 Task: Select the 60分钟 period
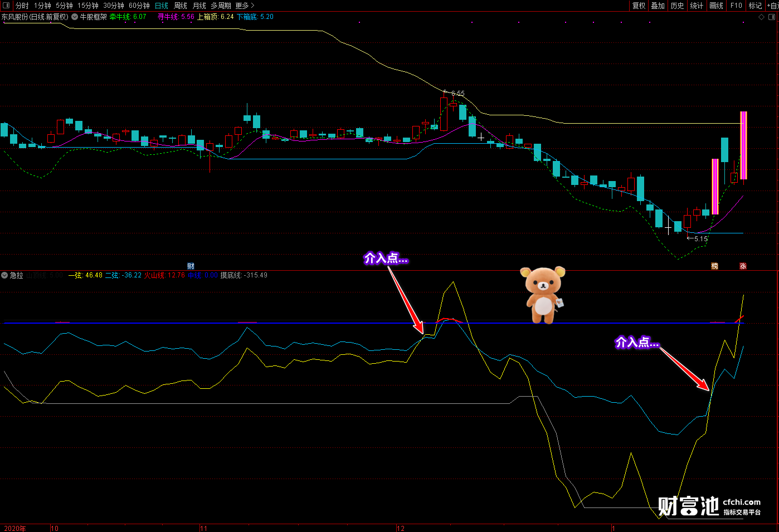(139, 6)
